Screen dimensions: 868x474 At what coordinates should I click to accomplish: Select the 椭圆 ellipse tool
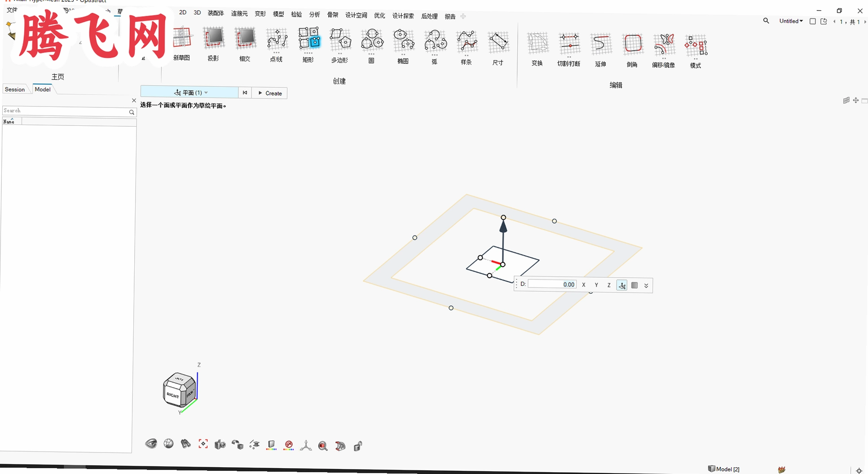point(403,46)
